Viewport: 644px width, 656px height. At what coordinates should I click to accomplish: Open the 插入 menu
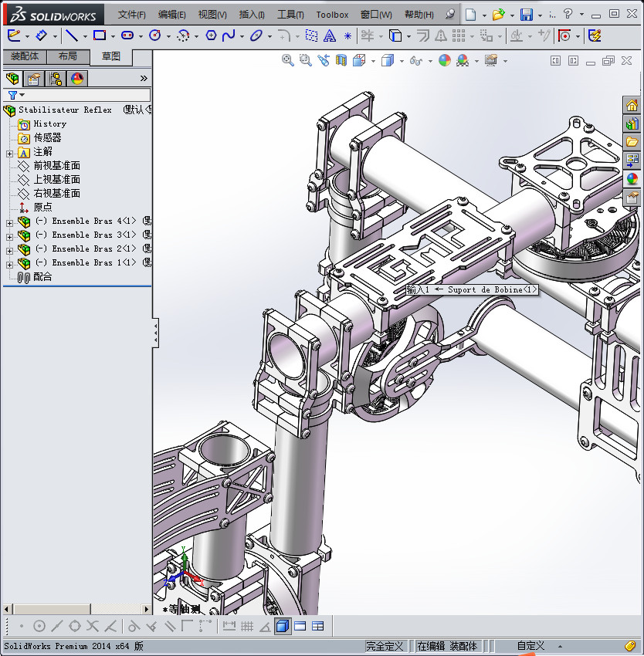pyautogui.click(x=252, y=15)
